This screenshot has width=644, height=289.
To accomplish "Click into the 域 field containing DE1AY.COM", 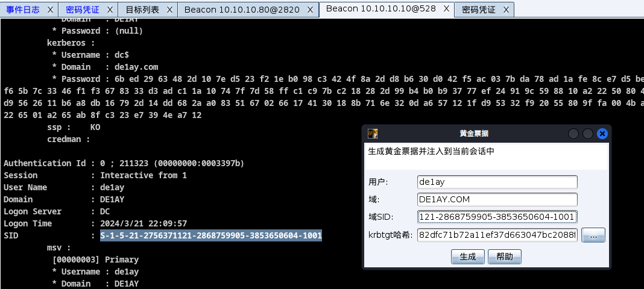I will (x=497, y=200).
